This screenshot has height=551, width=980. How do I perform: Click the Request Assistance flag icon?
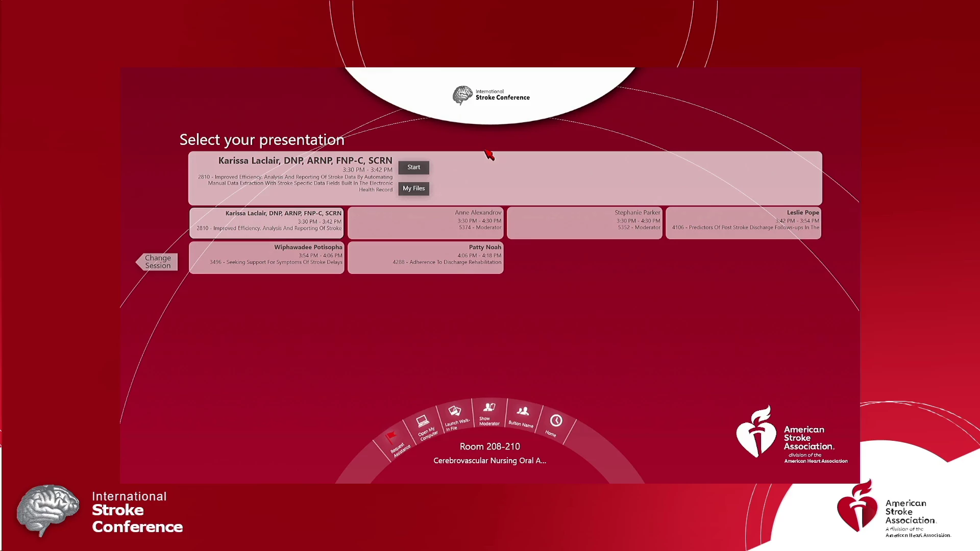click(391, 437)
